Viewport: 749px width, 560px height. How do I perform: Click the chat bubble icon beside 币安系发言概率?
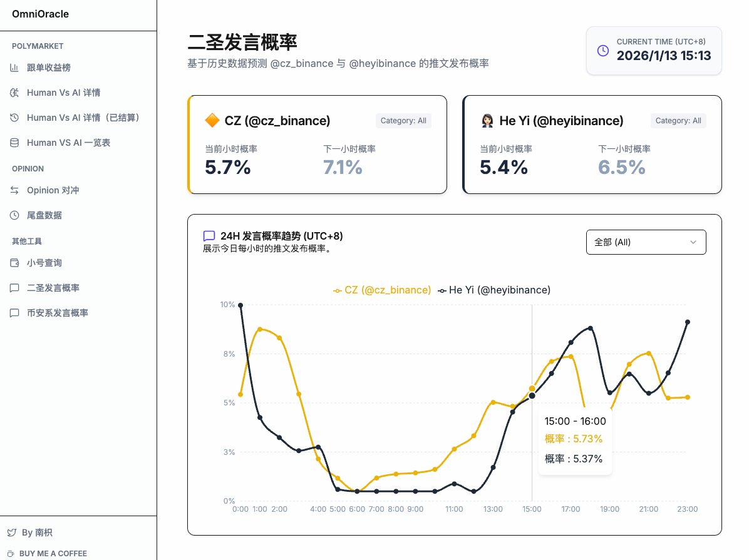coord(14,313)
